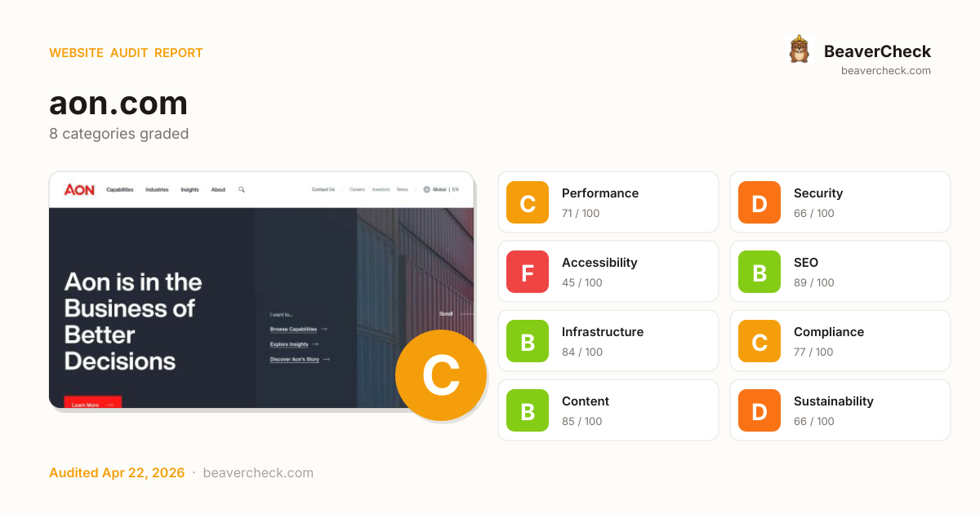The image size is (980, 514).
Task: Open the Industries menu item
Action: (157, 189)
